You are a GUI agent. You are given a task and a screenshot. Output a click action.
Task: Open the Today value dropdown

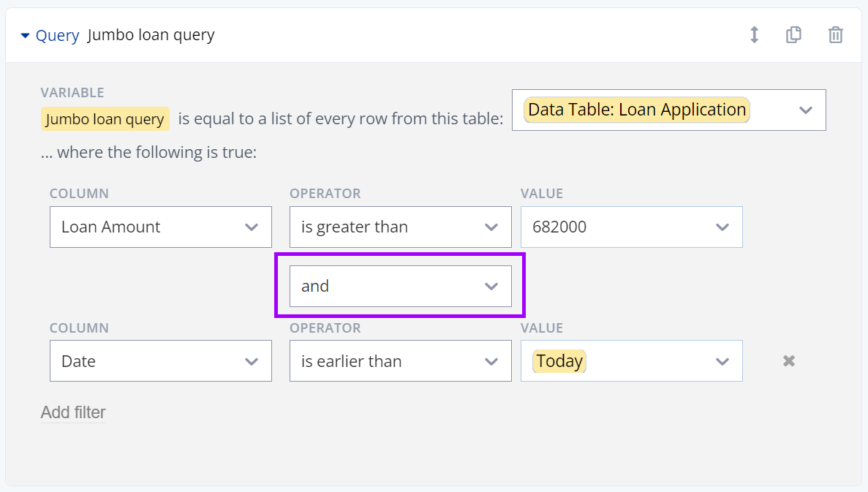pyautogui.click(x=722, y=360)
